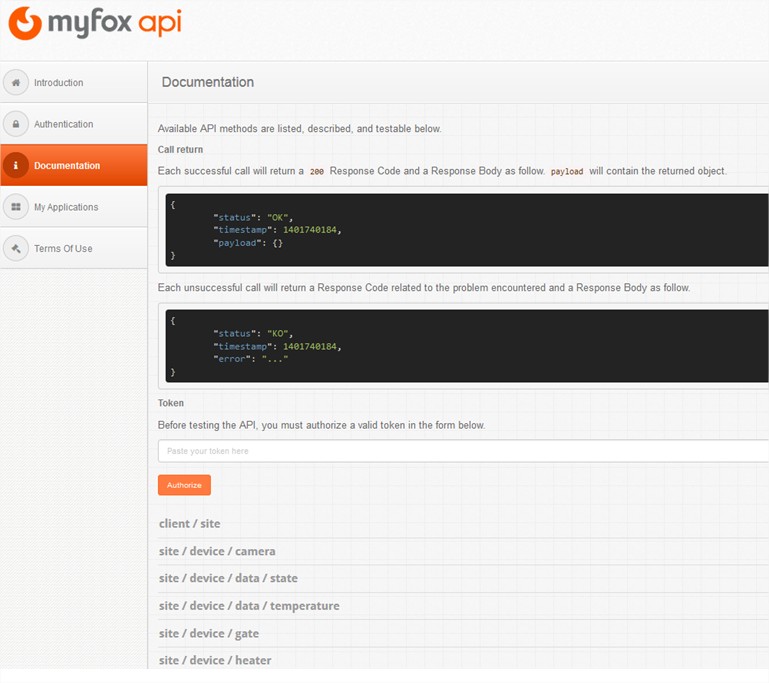The image size is (769, 683).
Task: Open the Introduction section
Action: pos(74,82)
